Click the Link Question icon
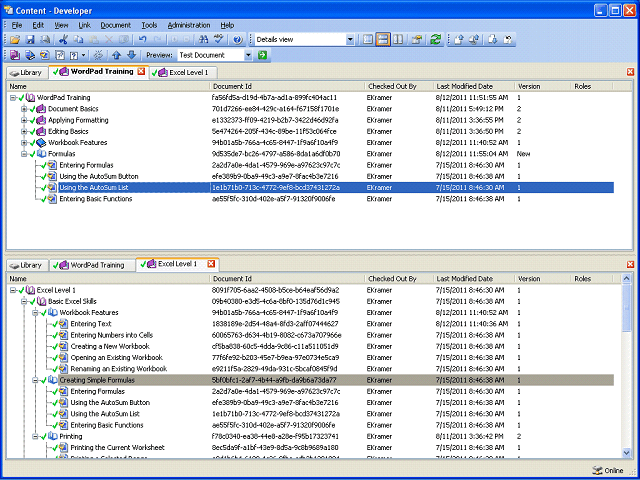640x480 pixels. tap(74, 55)
